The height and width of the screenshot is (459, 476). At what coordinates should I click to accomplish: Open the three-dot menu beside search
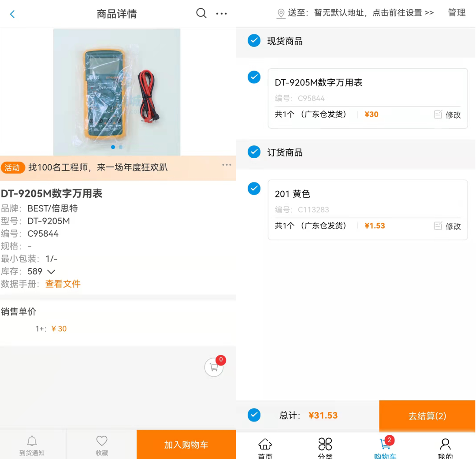pos(221,14)
